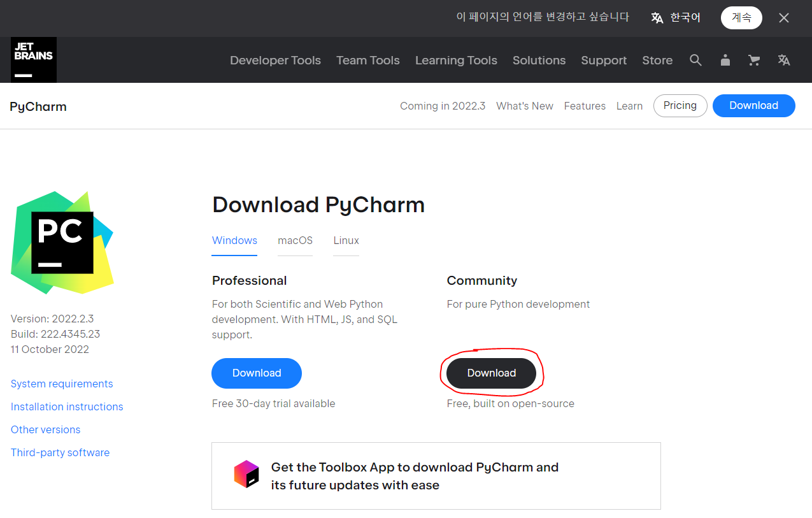Go to PyCharm product home title

(x=38, y=106)
